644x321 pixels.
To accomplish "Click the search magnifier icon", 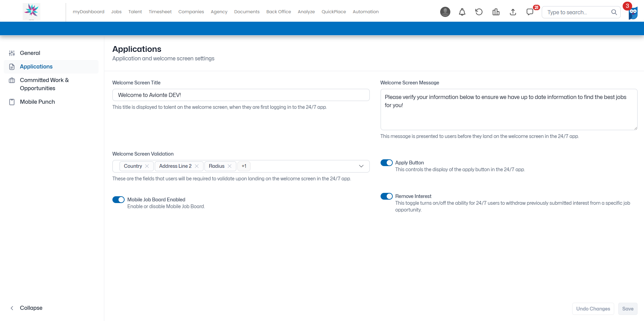I will pos(614,12).
